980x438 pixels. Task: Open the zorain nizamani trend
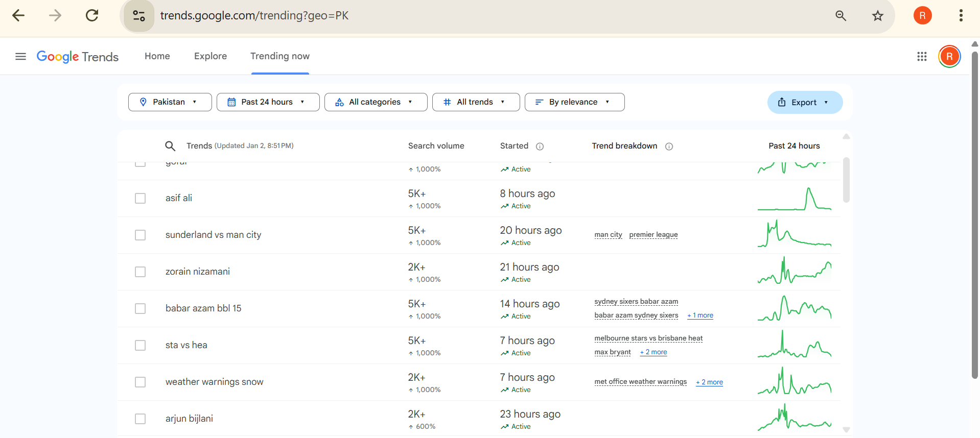tap(198, 272)
